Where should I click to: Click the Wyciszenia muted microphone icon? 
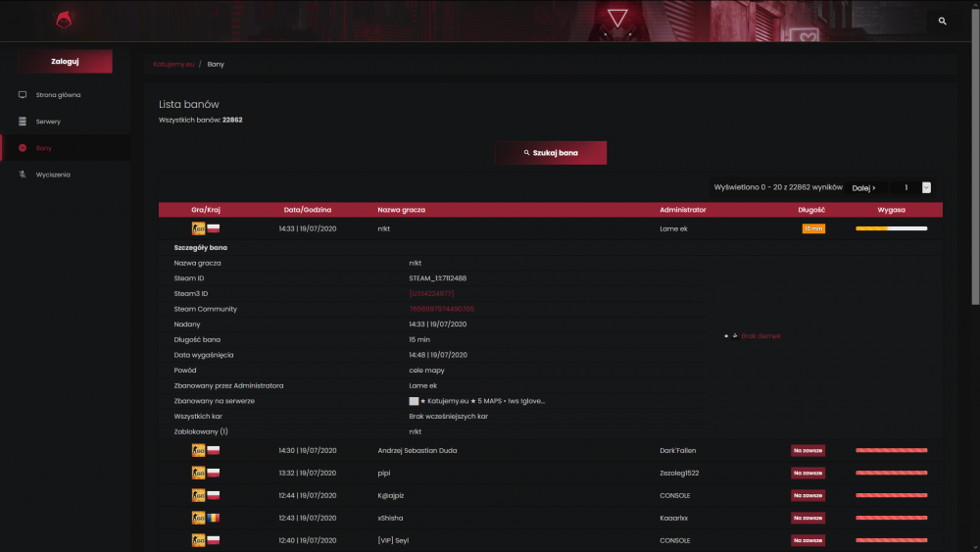click(x=23, y=175)
